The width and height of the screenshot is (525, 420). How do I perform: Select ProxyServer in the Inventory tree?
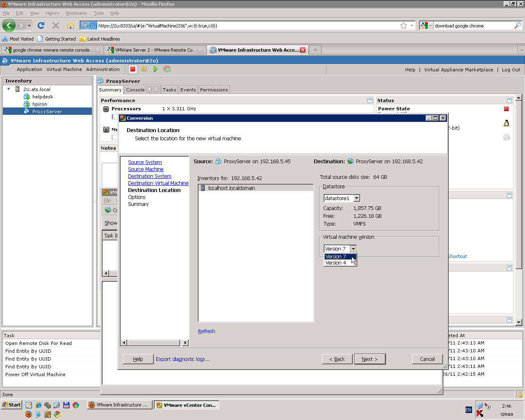47,112
